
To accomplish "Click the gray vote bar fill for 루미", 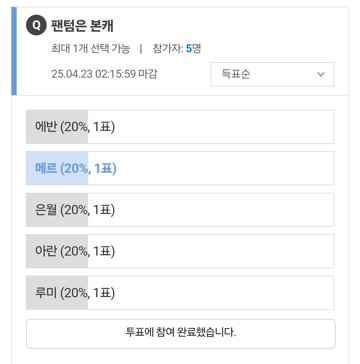I will click(57, 293).
